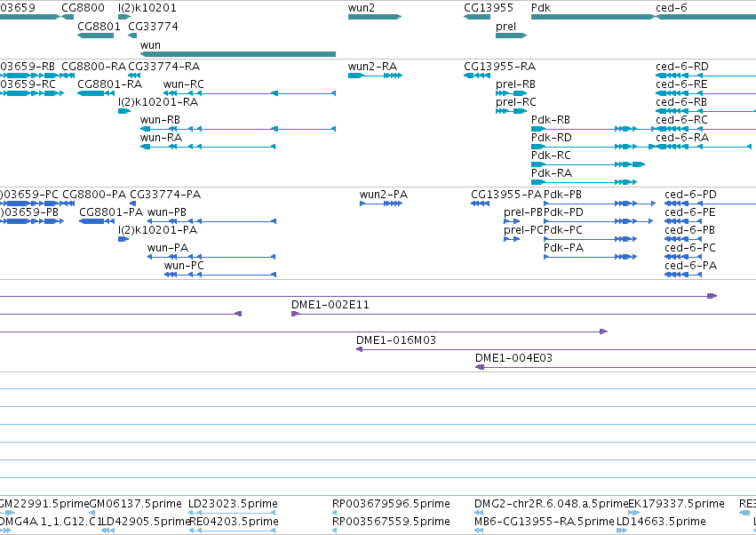Screen dimensions: 756x535
Task: Select transcript wun-RB
Action: click(x=238, y=129)
